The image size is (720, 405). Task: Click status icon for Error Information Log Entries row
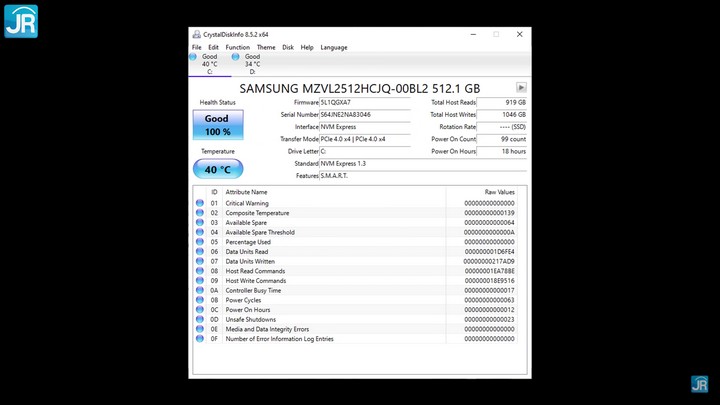click(200, 338)
